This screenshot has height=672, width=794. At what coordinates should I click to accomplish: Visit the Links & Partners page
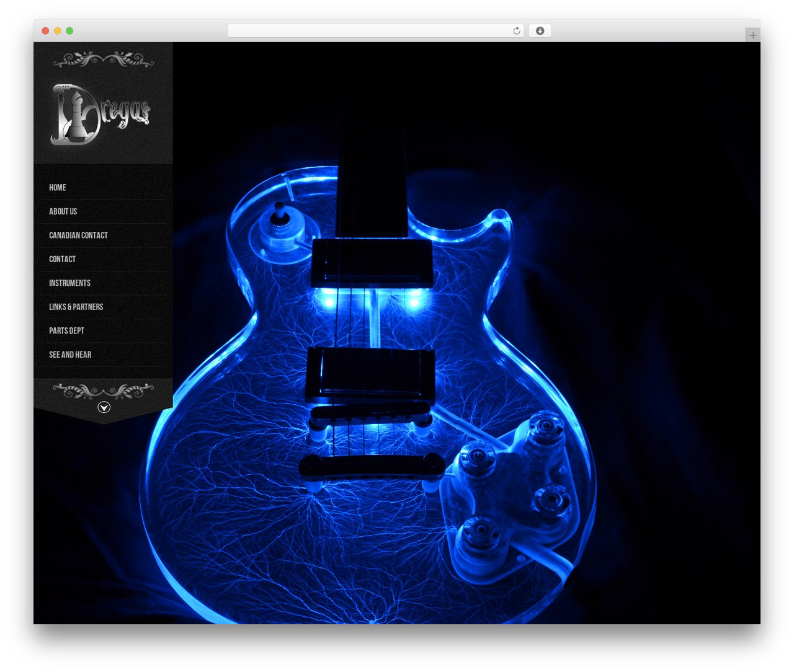click(76, 307)
